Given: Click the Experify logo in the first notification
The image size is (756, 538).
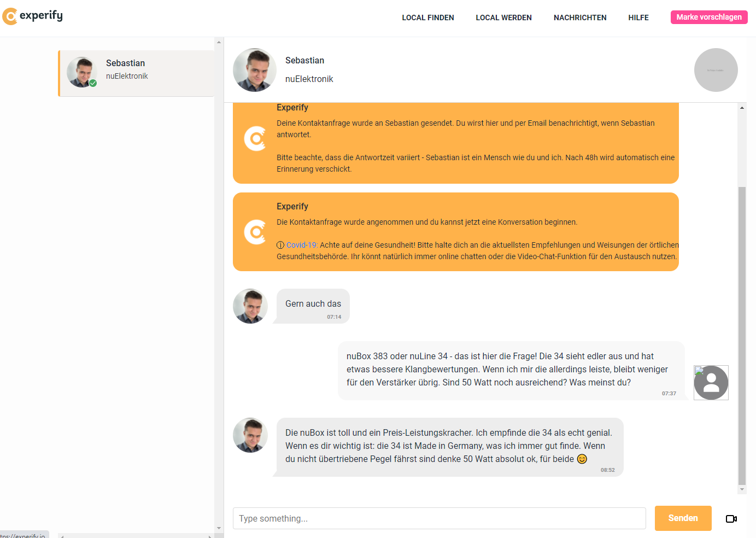Looking at the screenshot, I should click(x=255, y=139).
